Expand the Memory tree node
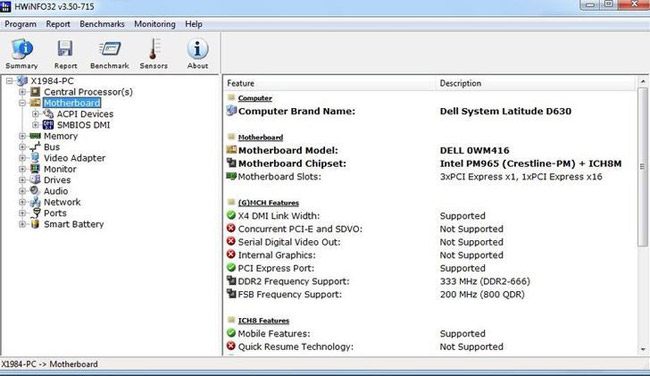 (22, 136)
